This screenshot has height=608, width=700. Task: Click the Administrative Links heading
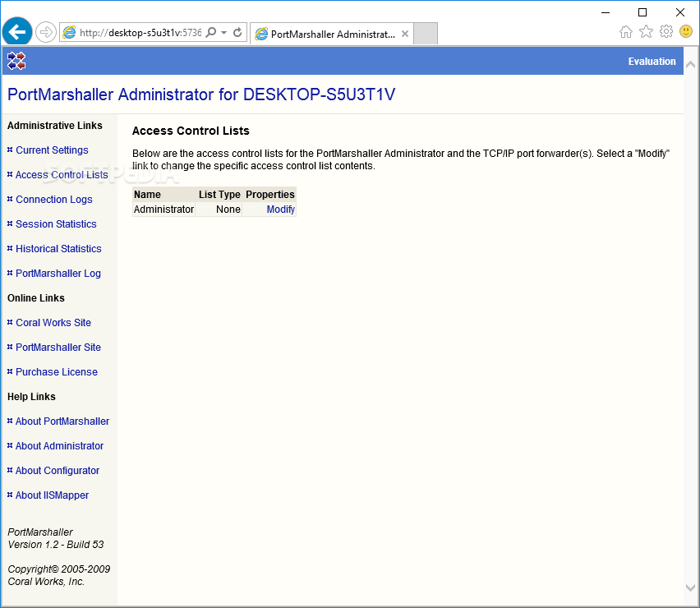[x=54, y=126]
